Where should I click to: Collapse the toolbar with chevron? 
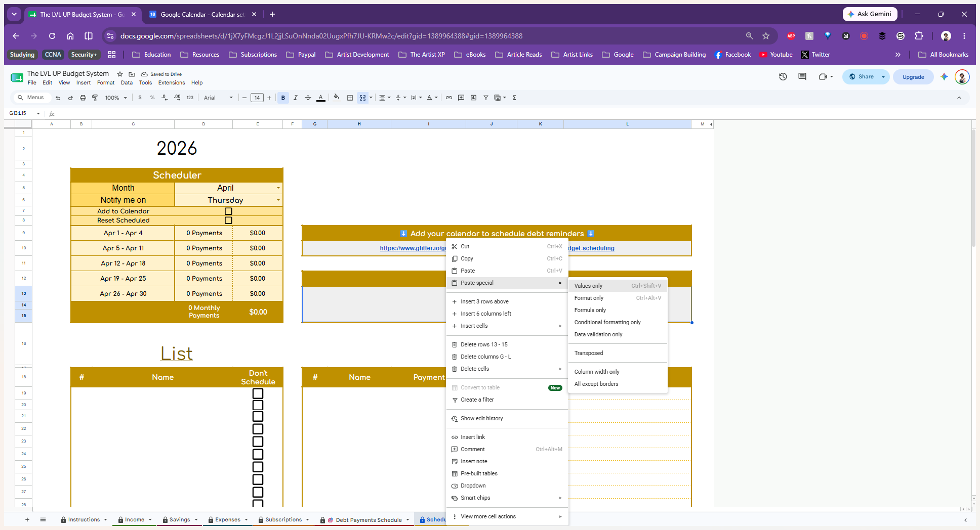[959, 98]
